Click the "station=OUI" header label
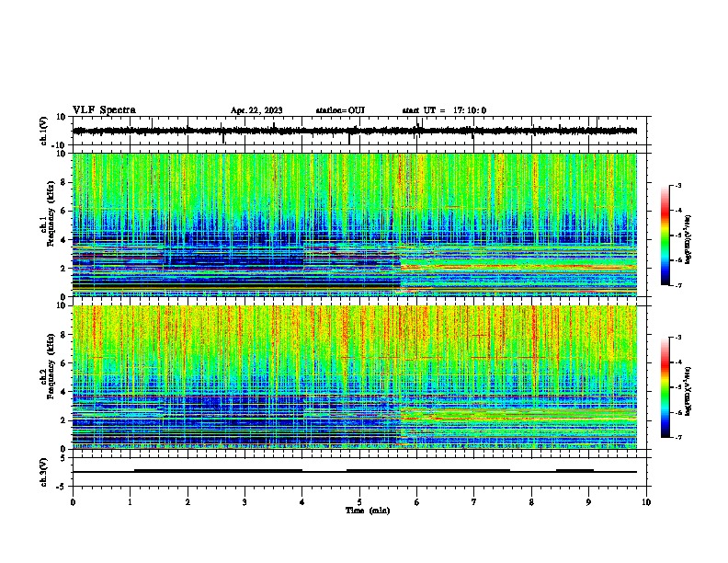Image resolution: width=728 pixels, height=563 pixels. point(340,110)
